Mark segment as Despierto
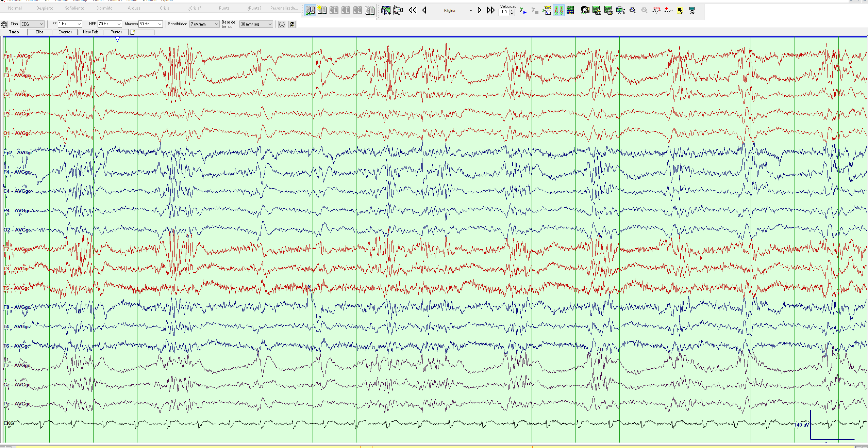This screenshot has height=448, width=868. click(45, 8)
